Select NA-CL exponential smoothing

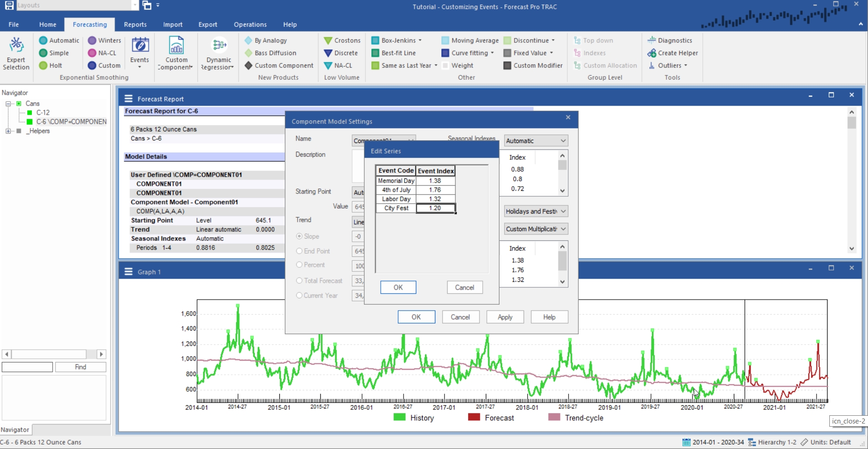102,53
